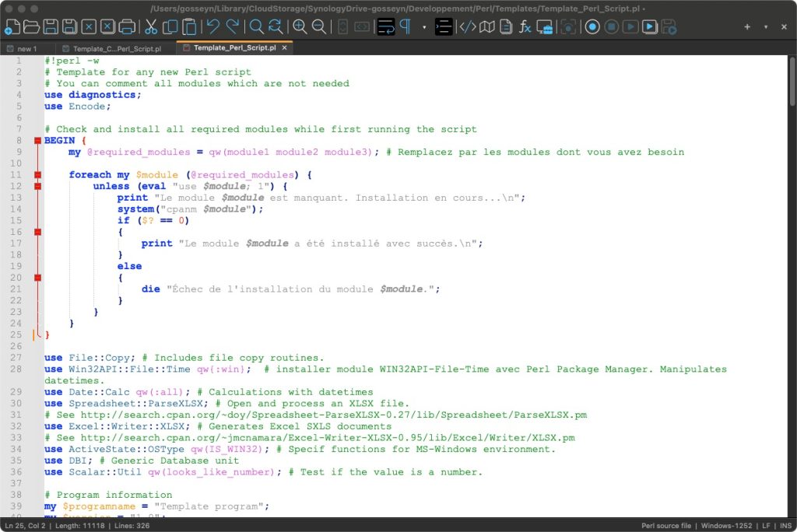Synchronize vertical scrolling icon
The height and width of the screenshot is (532, 797).
tap(343, 27)
